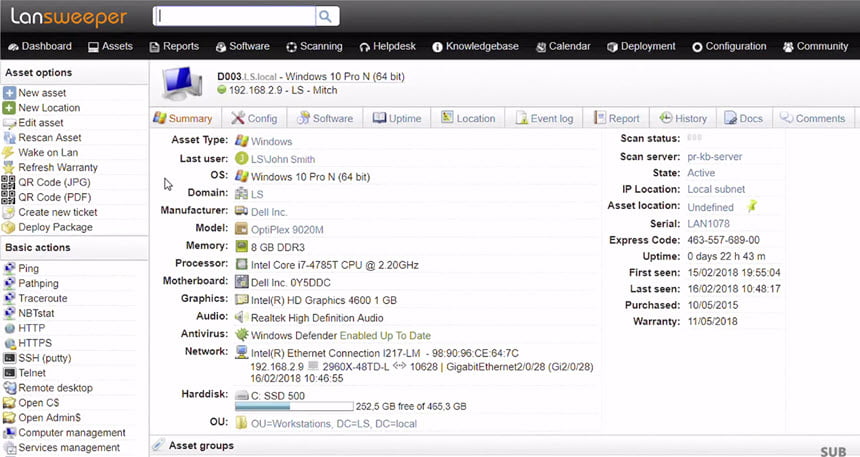Screen dimensions: 860x457
Task: Click the pin icon next to Undefined
Action: [x=752, y=206]
